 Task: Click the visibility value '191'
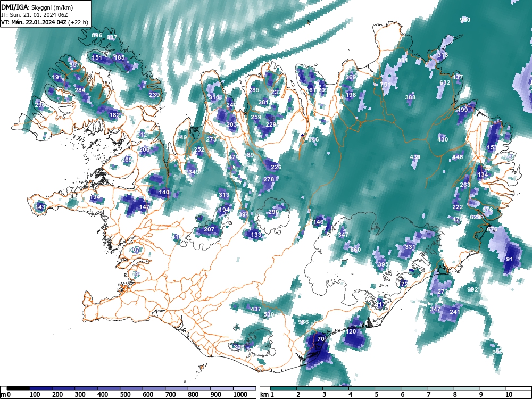[57, 77]
